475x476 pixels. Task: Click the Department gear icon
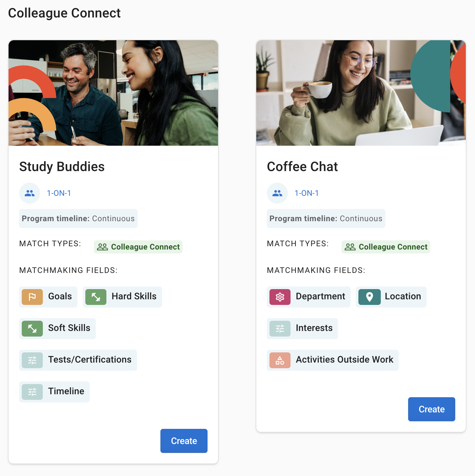tap(280, 297)
